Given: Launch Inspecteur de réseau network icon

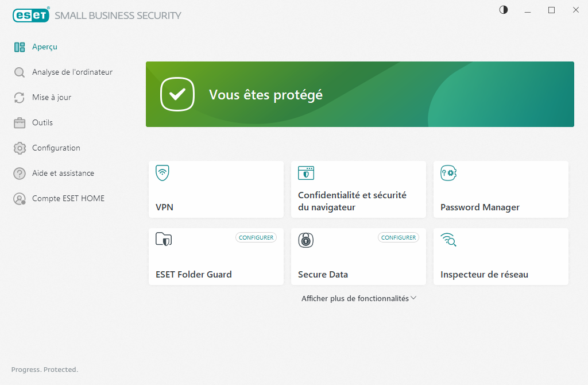Looking at the screenshot, I should pyautogui.click(x=448, y=240).
